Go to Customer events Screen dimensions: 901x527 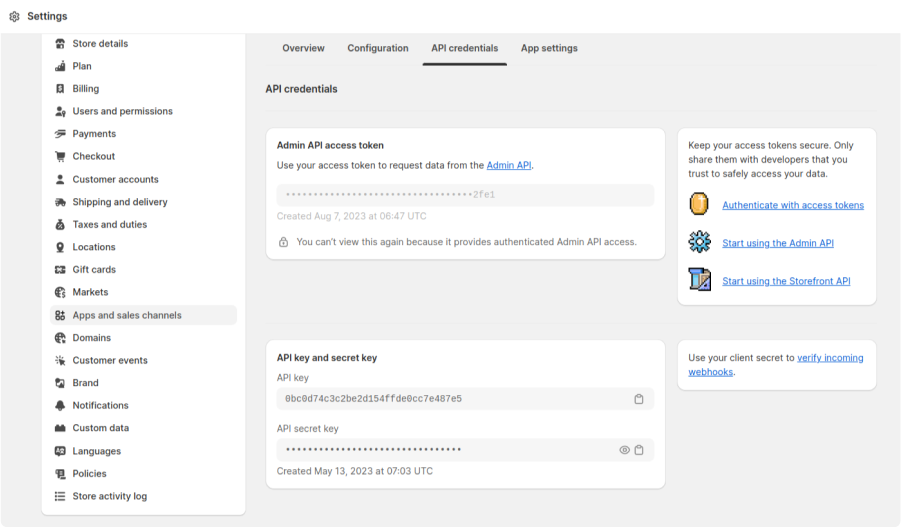(x=110, y=360)
